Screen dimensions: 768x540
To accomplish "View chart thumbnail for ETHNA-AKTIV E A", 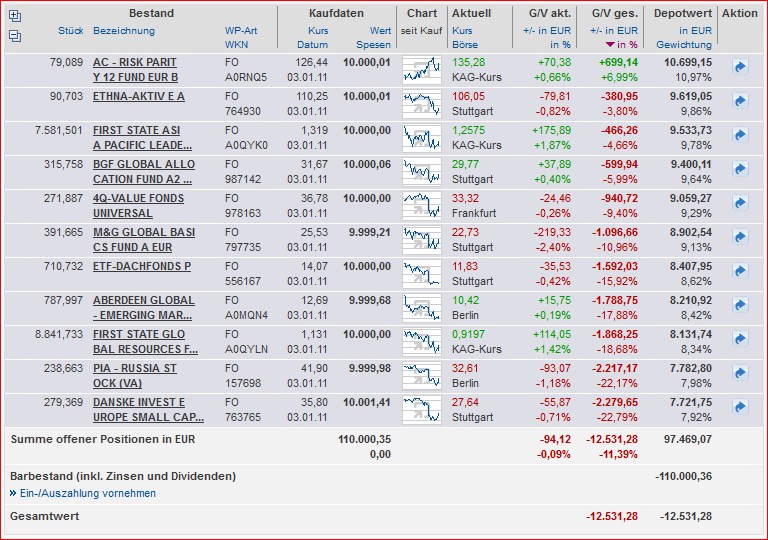I will [422, 104].
